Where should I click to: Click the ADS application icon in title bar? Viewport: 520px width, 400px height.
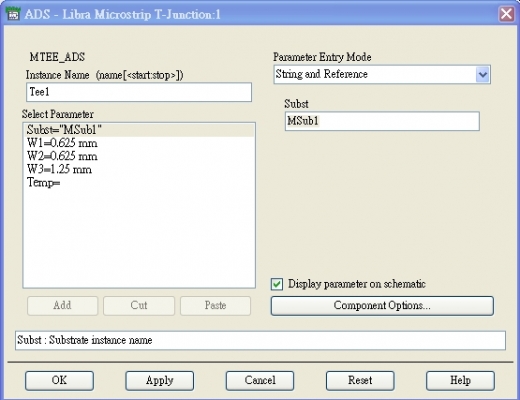[13, 14]
